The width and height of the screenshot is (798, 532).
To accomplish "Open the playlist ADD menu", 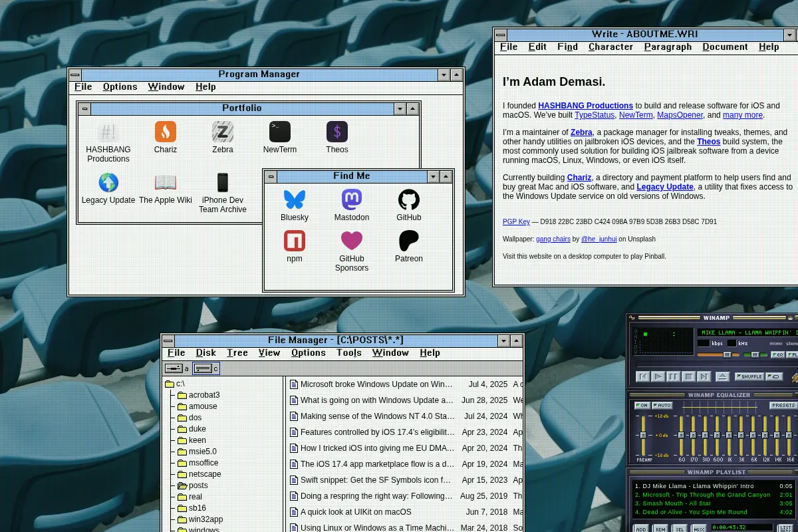I will point(641,529).
